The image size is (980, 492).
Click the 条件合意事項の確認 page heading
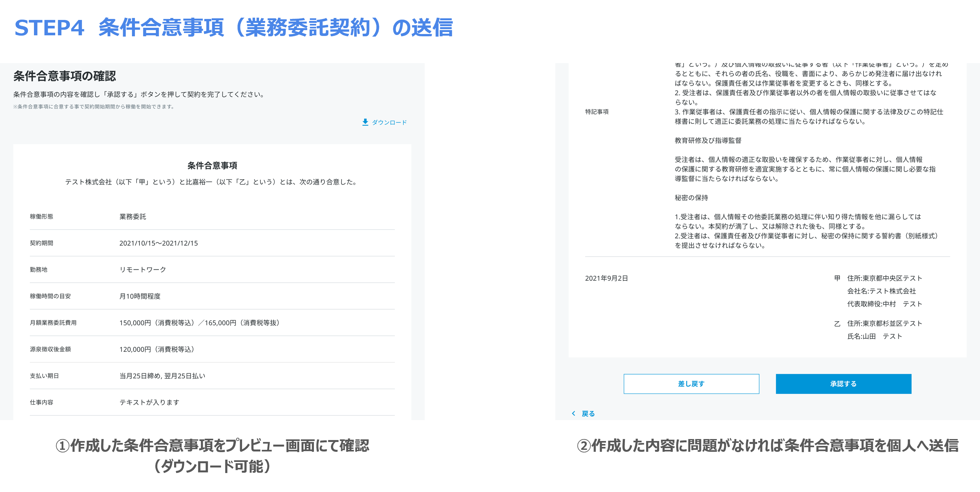pyautogui.click(x=65, y=76)
